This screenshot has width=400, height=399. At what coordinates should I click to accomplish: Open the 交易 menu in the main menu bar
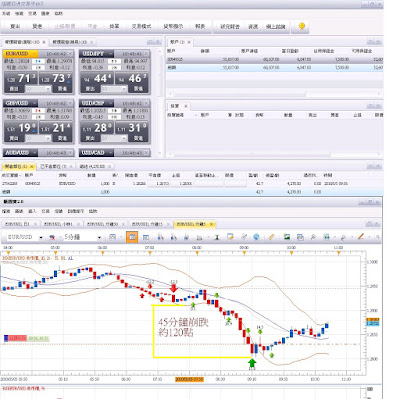pyautogui.click(x=32, y=14)
